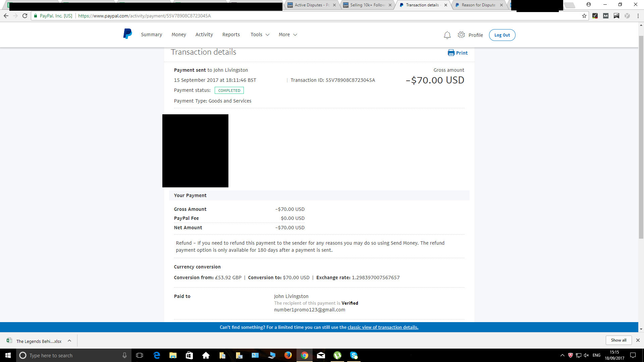Image resolution: width=644 pixels, height=362 pixels.
Task: Show hidden system tray icons
Action: pyautogui.click(x=562, y=355)
